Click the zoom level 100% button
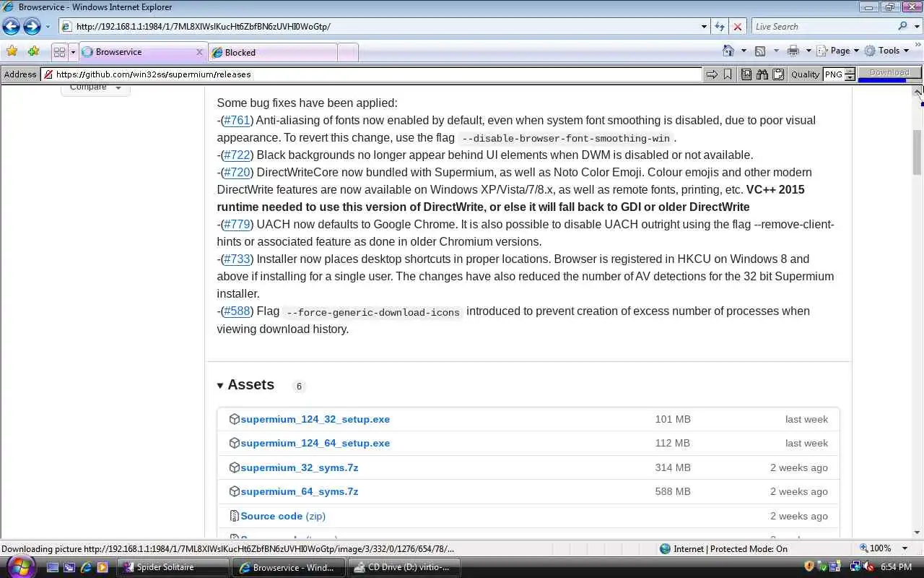The height and width of the screenshot is (578, 924). [x=876, y=548]
